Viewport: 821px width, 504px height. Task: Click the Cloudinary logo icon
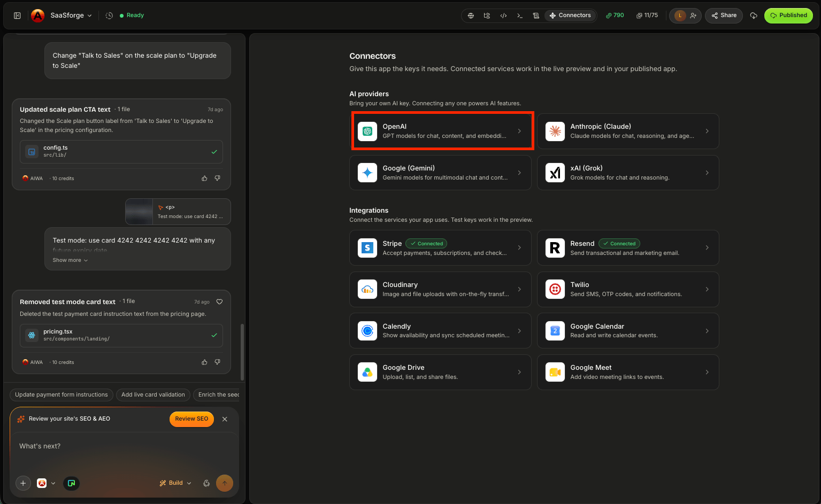(x=367, y=289)
